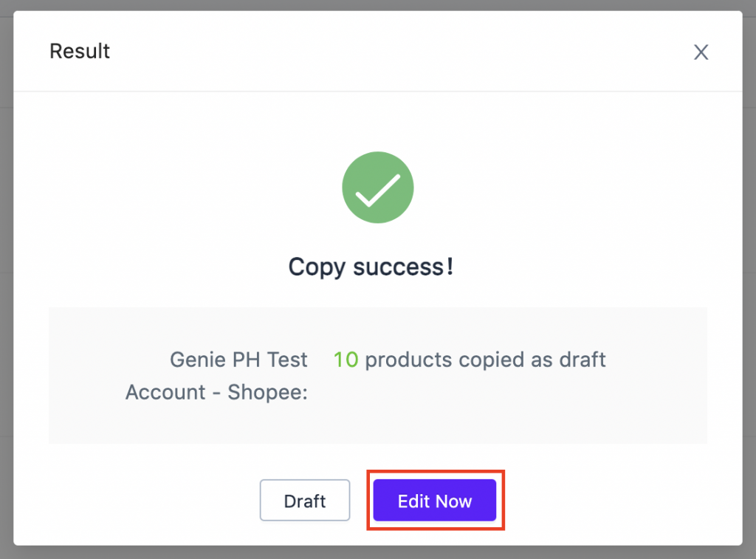Click the 'Account - Shopee:' label line
This screenshot has width=756, height=559.
(x=216, y=392)
